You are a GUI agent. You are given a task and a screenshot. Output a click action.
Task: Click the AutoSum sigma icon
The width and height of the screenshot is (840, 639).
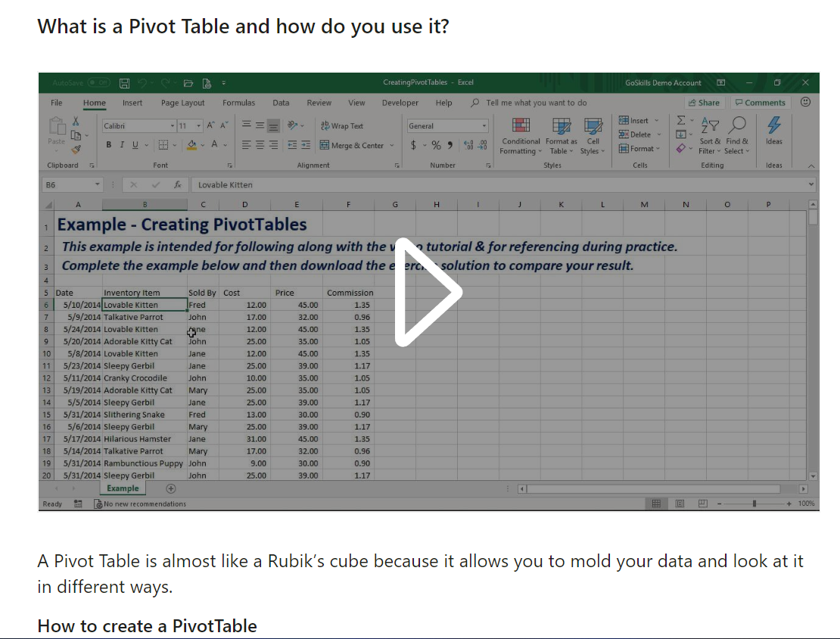tap(680, 120)
